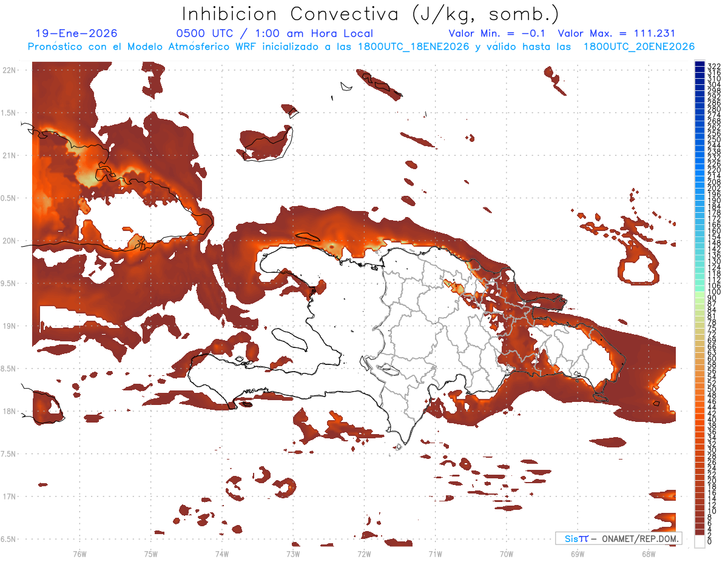Click the title "Inhibicion Convectiva (J/kg, somb.)"
This screenshot has height=562, width=728.
371,15
